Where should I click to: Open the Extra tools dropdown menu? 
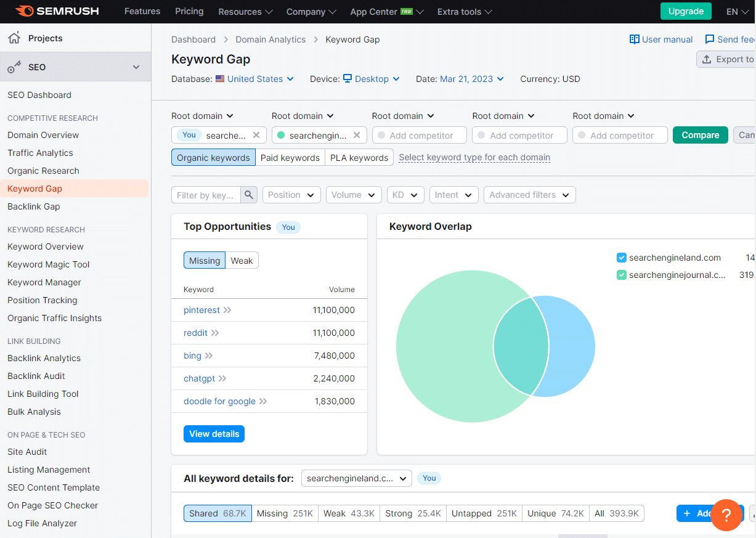465,12
